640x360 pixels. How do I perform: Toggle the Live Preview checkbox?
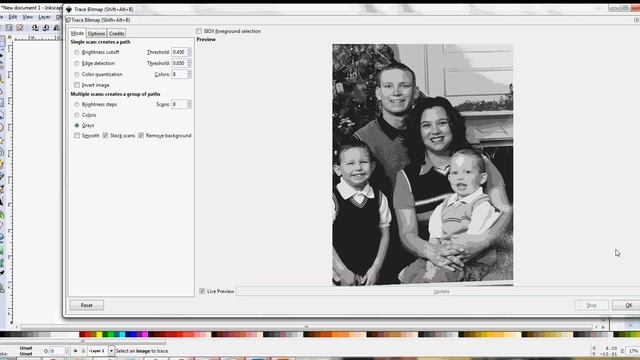202,291
